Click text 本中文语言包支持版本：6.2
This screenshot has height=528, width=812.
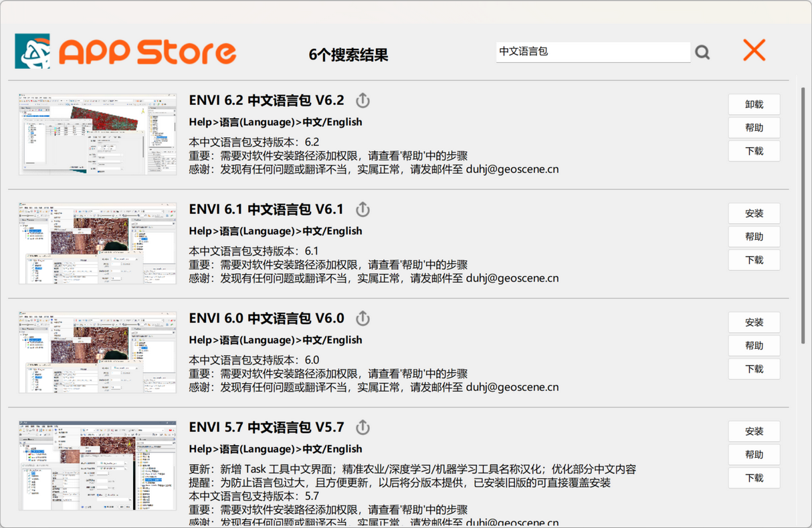[254, 142]
